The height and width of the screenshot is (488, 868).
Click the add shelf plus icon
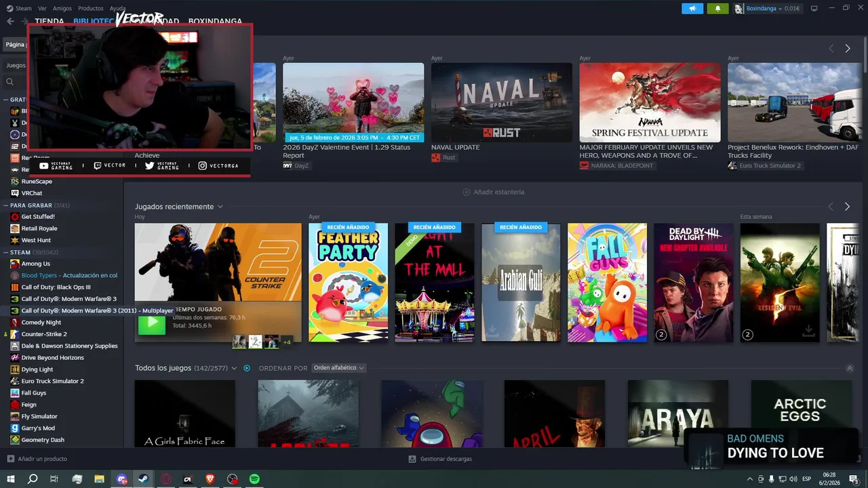pyautogui.click(x=466, y=192)
